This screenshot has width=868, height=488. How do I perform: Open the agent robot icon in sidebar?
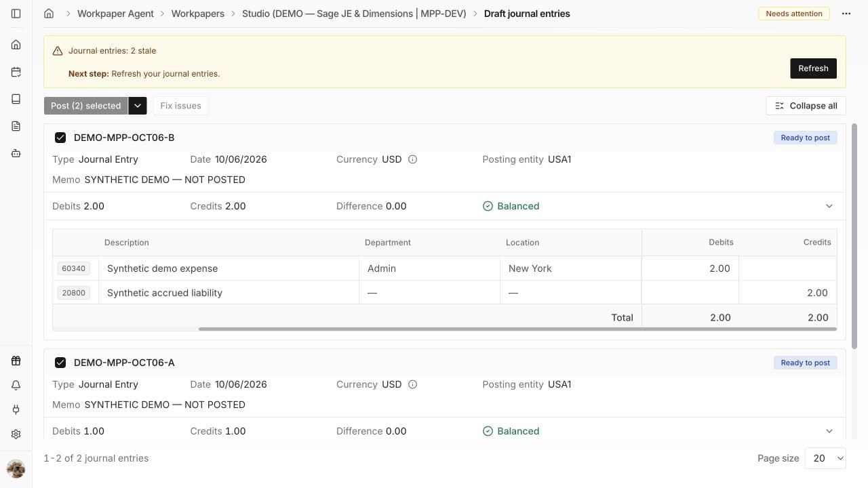click(x=16, y=153)
